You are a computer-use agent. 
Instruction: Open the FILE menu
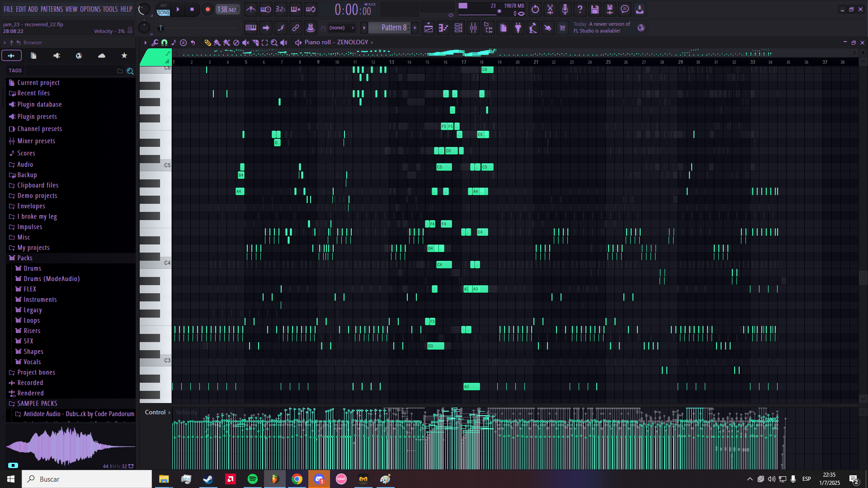pyautogui.click(x=9, y=9)
